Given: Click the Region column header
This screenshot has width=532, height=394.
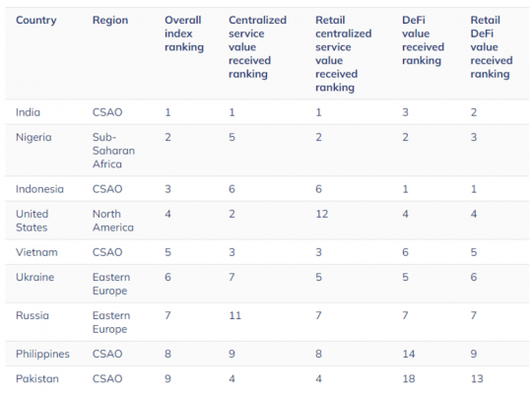Looking at the screenshot, I should (110, 21).
